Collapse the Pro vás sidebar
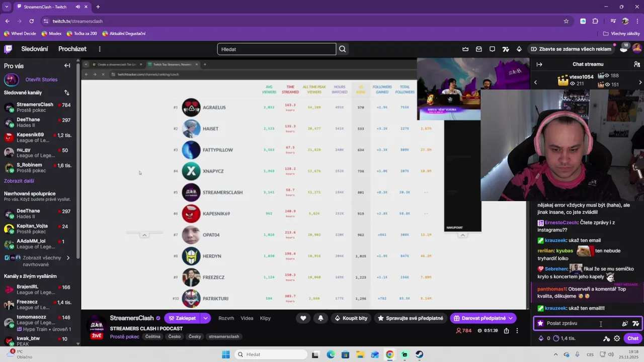This screenshot has height=362, width=644. click(67, 66)
